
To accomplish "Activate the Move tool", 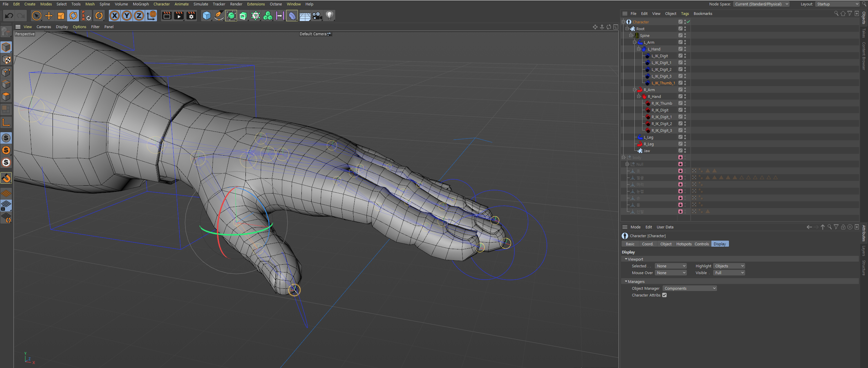I will [x=49, y=16].
